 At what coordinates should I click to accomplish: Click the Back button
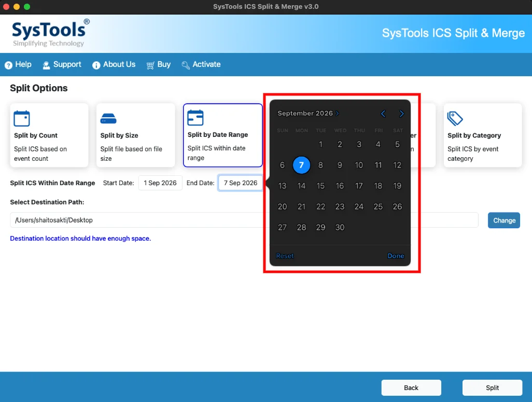pyautogui.click(x=411, y=388)
